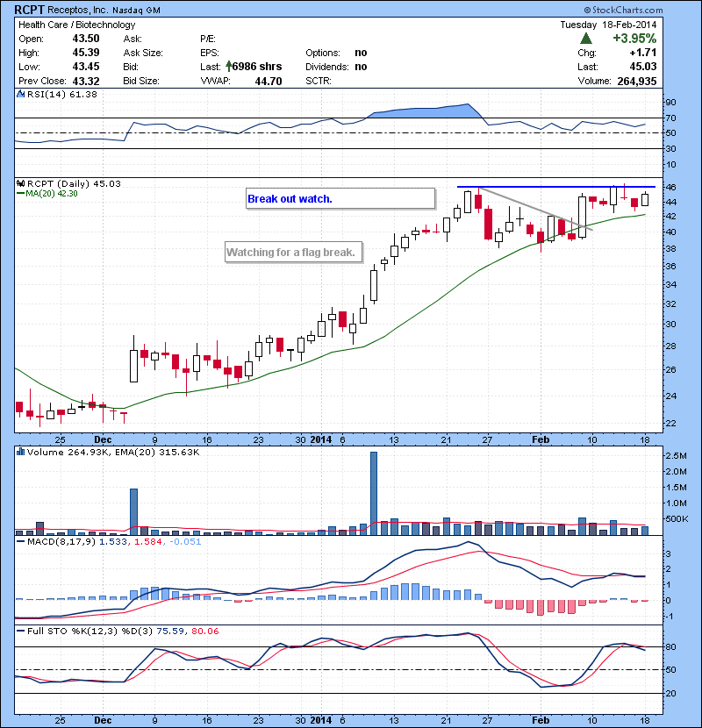Click the 'Feb' label on price chart axis
This screenshot has height=728, width=702.
click(x=541, y=439)
